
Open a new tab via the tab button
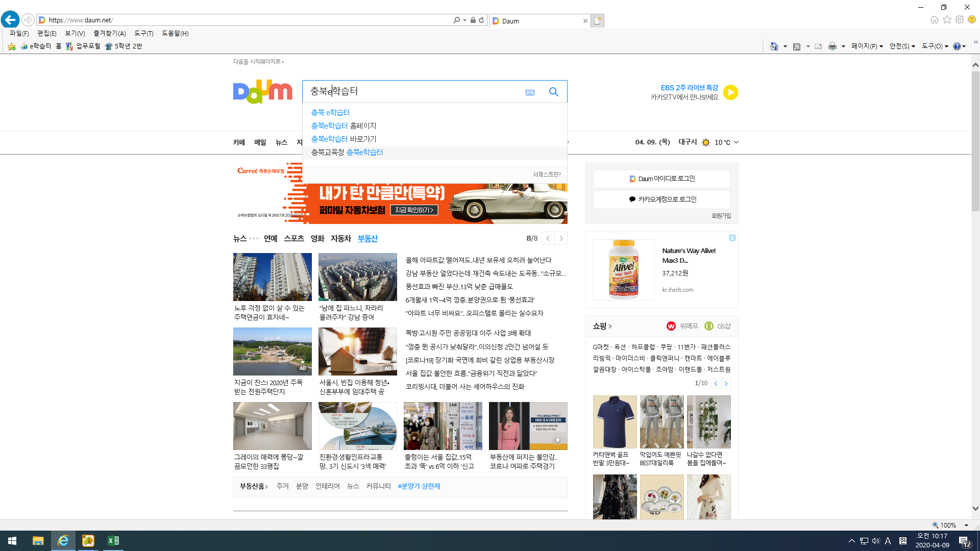pos(598,20)
